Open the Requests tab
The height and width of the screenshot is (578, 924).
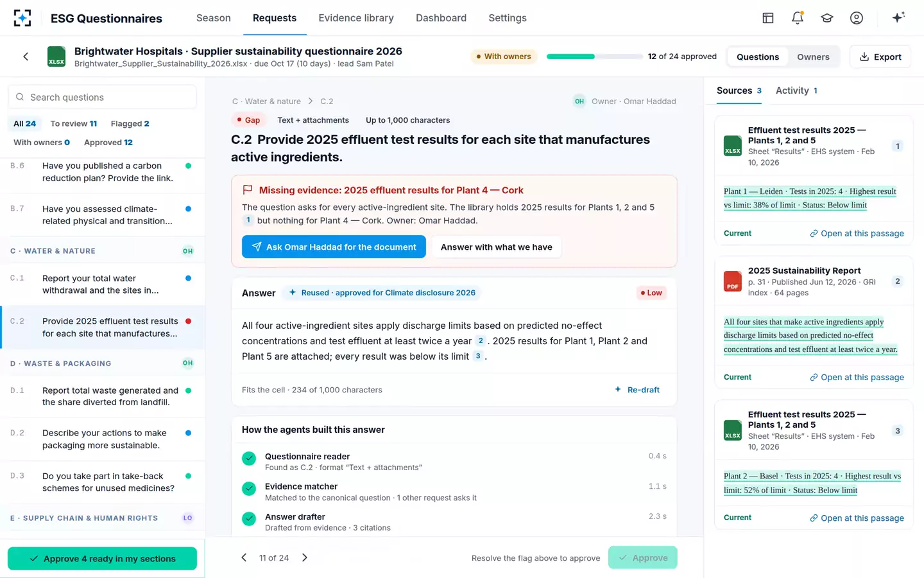pos(275,18)
